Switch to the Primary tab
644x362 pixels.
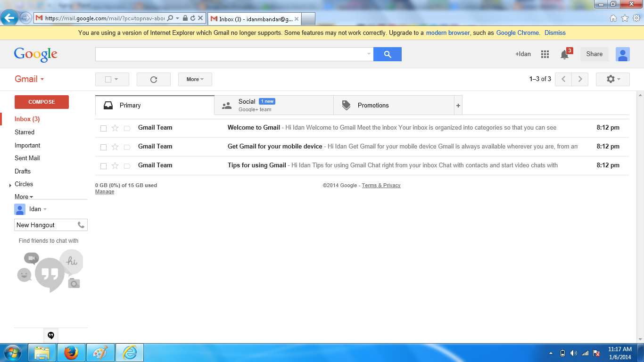pos(155,106)
